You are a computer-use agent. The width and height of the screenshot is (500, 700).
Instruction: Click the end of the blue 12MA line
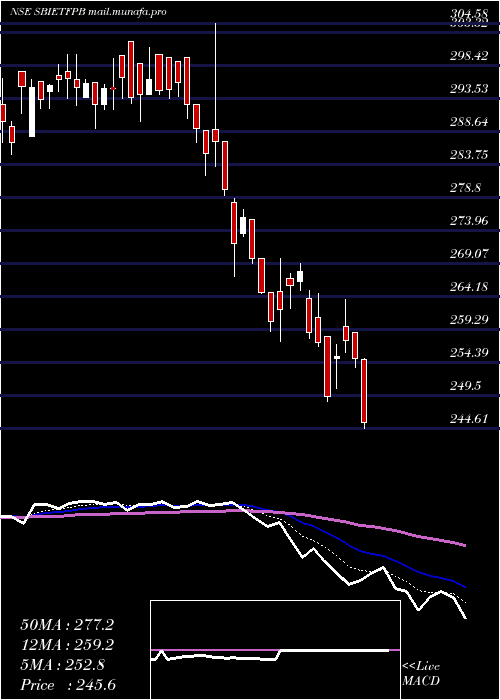[464, 586]
